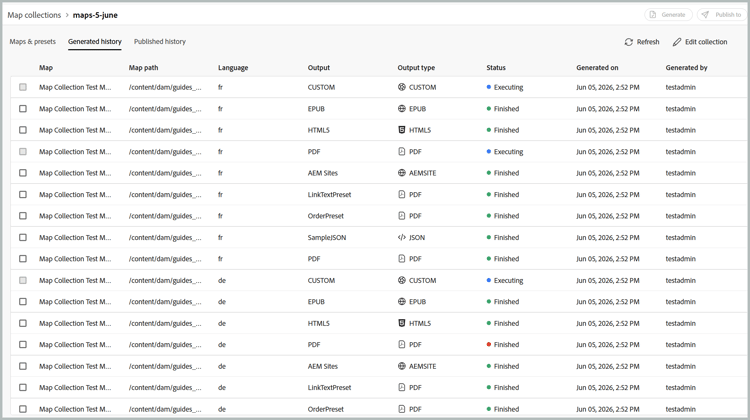
Task: Click the Map path column header
Action: (143, 67)
